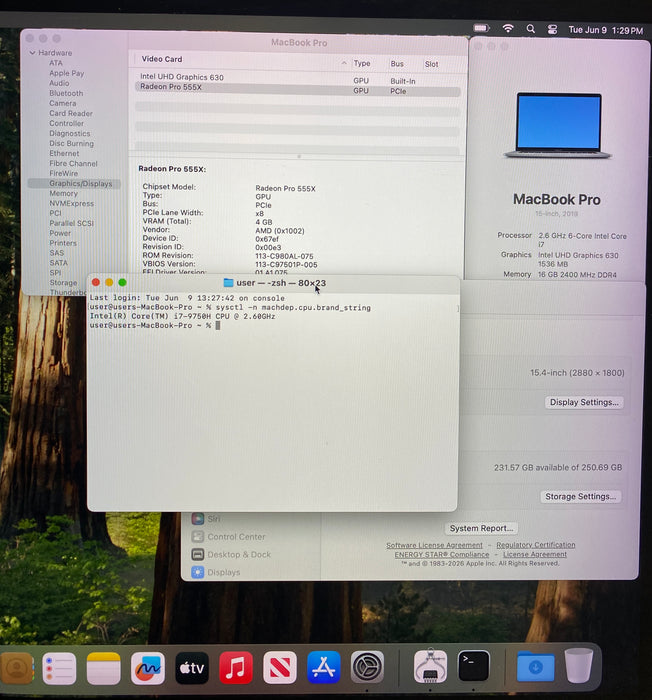Screen dimensions: 652x700
Task: Open Terminal from the Dock
Action: 474,667
